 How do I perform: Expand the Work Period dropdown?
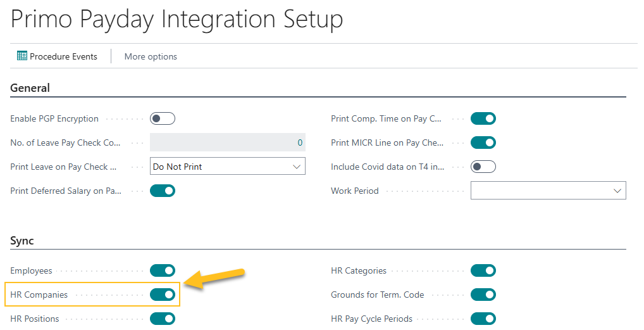point(548,191)
